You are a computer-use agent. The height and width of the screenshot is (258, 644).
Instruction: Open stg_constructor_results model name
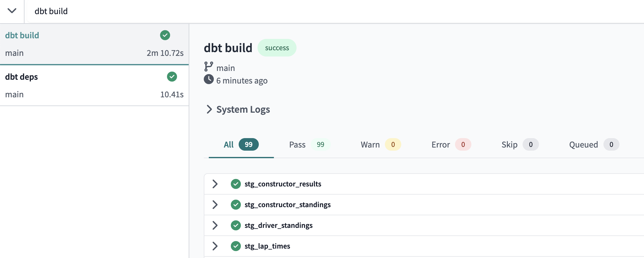tap(283, 184)
